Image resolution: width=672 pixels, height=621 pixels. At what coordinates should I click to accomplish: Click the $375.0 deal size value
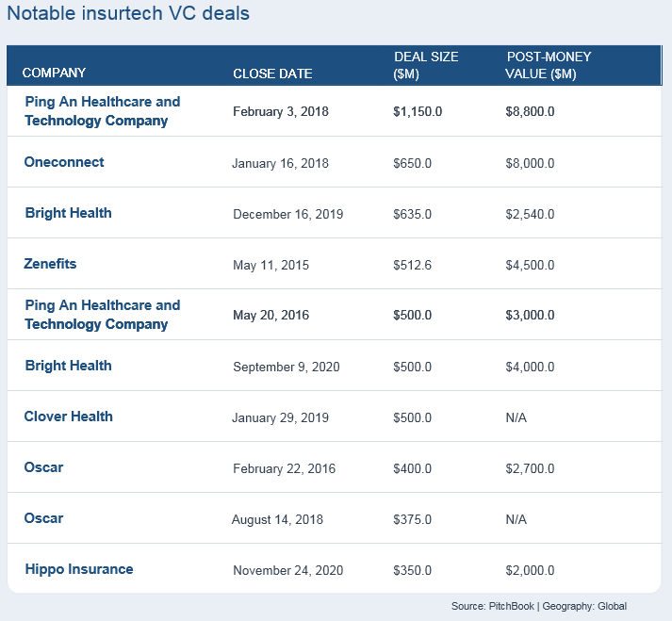pyautogui.click(x=412, y=519)
